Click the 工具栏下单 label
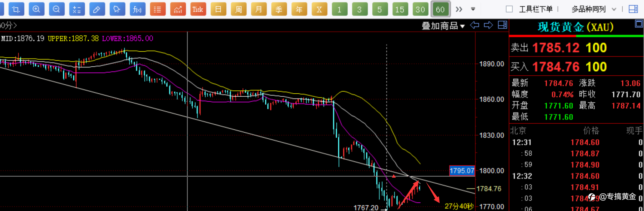Viewport: 644px width, 211px height. click(x=536, y=9)
